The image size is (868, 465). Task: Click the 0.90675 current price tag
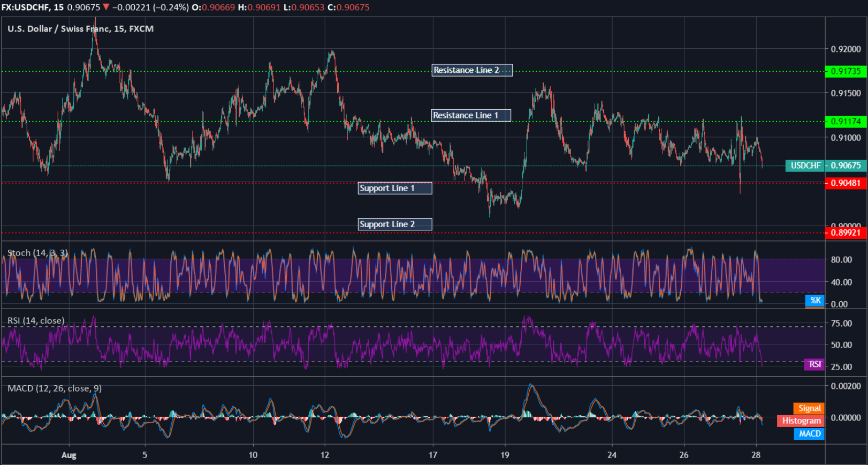846,166
